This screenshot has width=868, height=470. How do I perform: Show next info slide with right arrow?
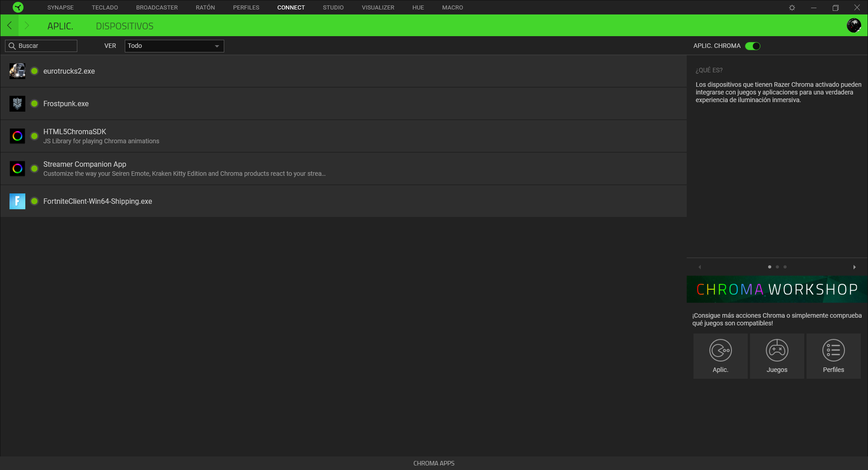[854, 267]
